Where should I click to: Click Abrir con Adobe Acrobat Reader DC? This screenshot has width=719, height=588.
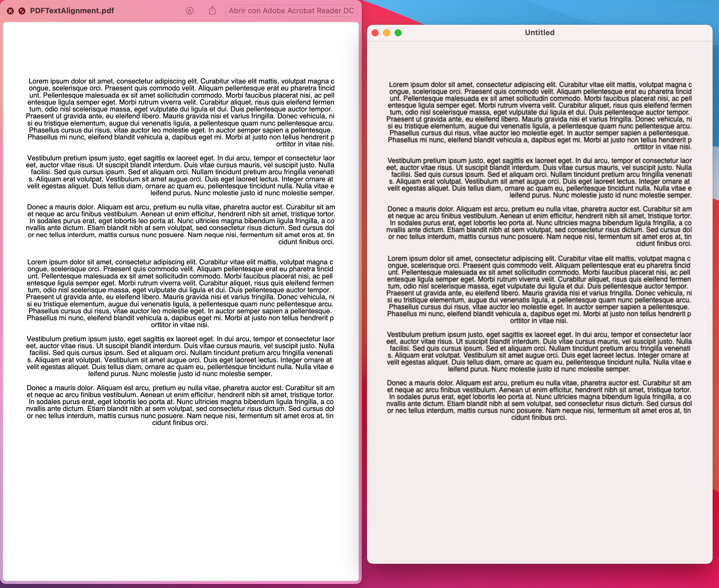[x=291, y=11]
